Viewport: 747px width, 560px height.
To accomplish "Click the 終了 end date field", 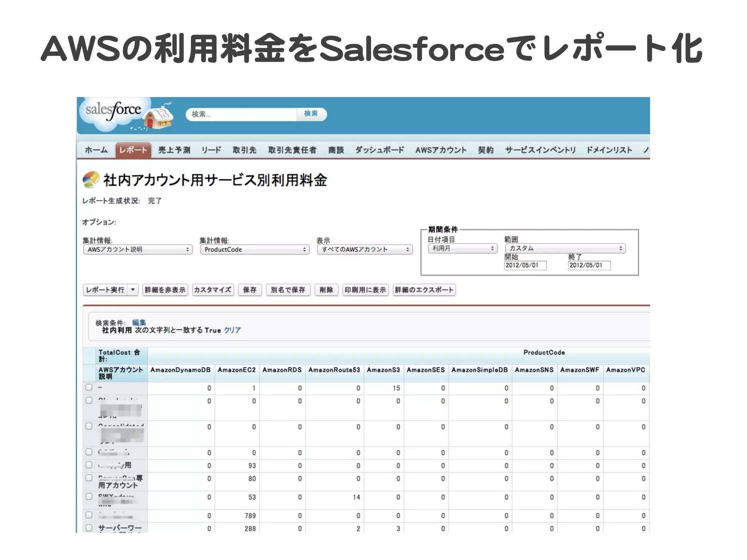I will 589,265.
